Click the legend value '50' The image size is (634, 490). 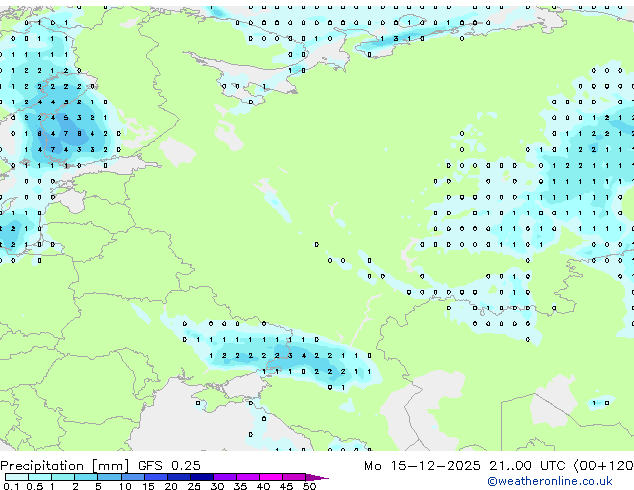point(309,486)
